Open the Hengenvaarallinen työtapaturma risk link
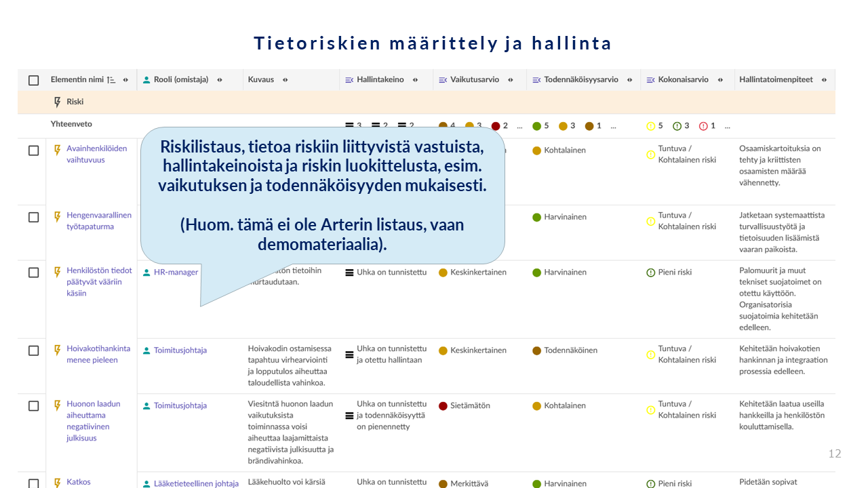The height and width of the screenshot is (488, 868). pyautogui.click(x=99, y=221)
